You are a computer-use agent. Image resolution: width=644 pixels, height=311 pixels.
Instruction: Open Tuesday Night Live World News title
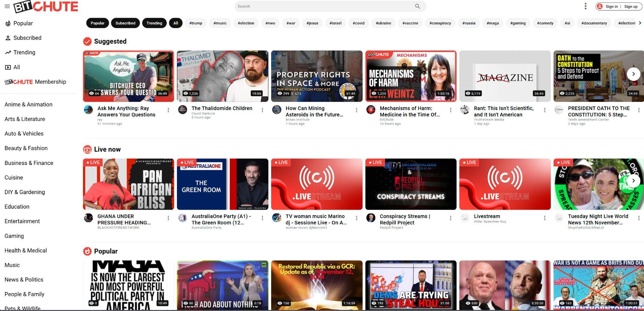(598, 220)
